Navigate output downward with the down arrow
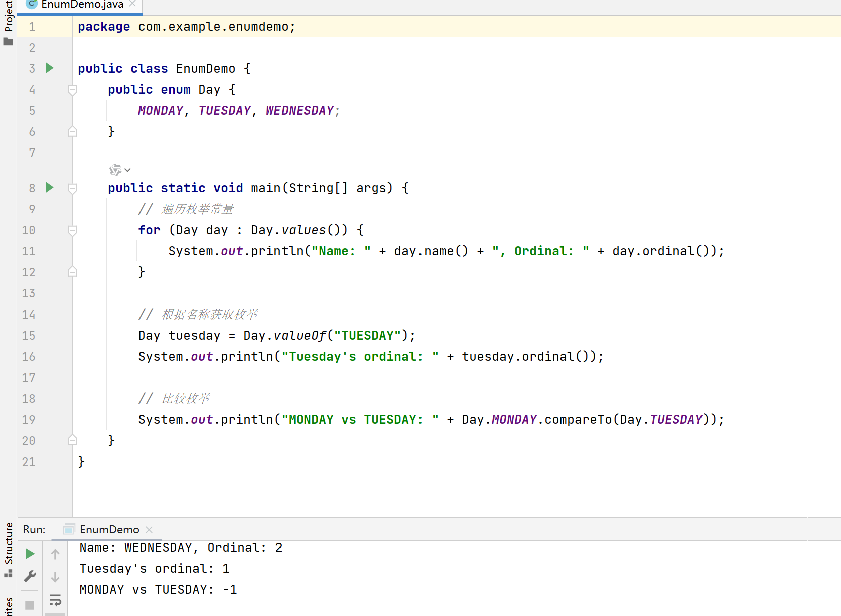This screenshot has width=841, height=616. coord(55,577)
